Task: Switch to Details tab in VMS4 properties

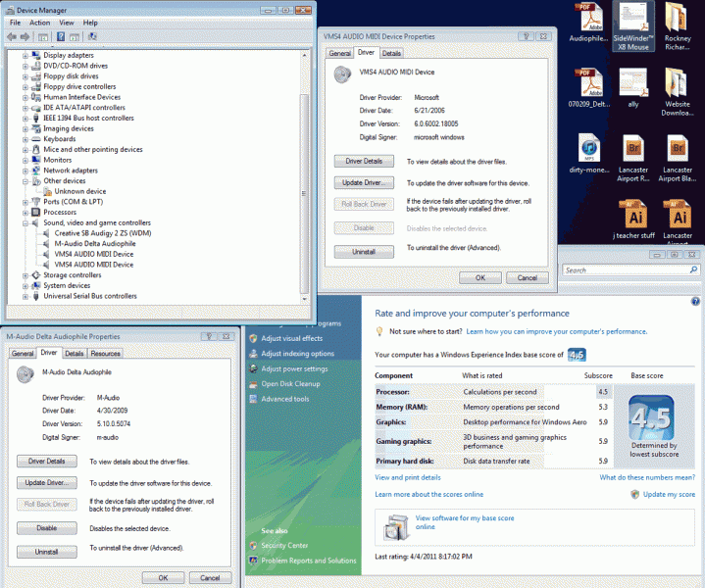Action: (x=391, y=53)
